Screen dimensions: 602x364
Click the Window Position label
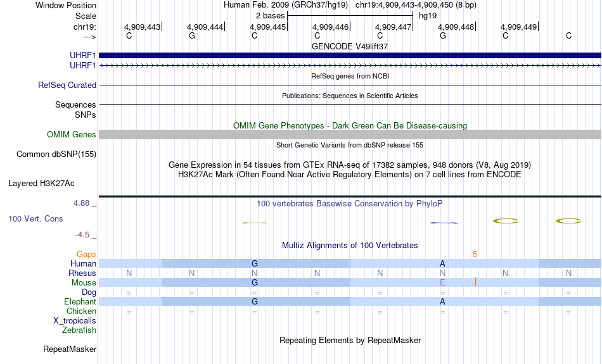click(x=66, y=5)
